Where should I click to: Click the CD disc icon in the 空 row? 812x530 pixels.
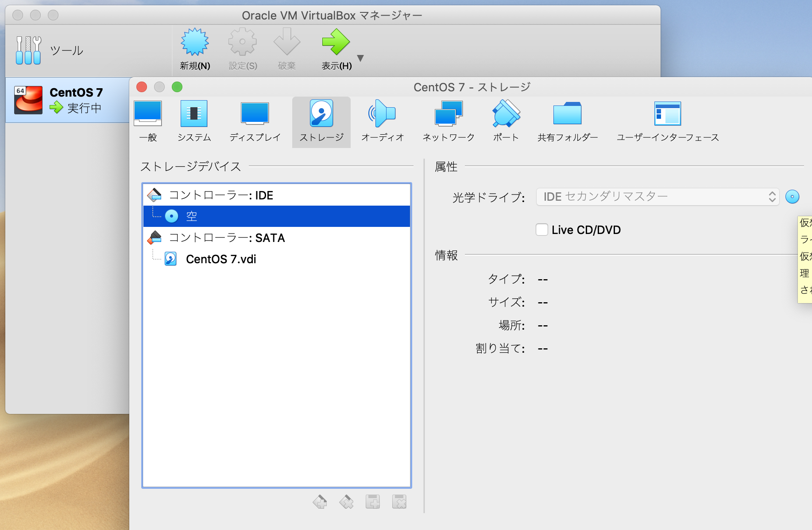coord(171,216)
